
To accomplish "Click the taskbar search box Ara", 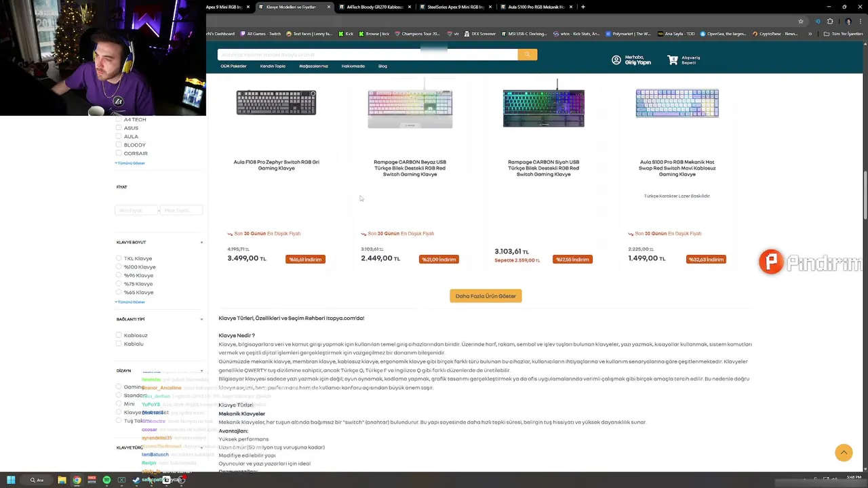I will pyautogui.click(x=37, y=480).
